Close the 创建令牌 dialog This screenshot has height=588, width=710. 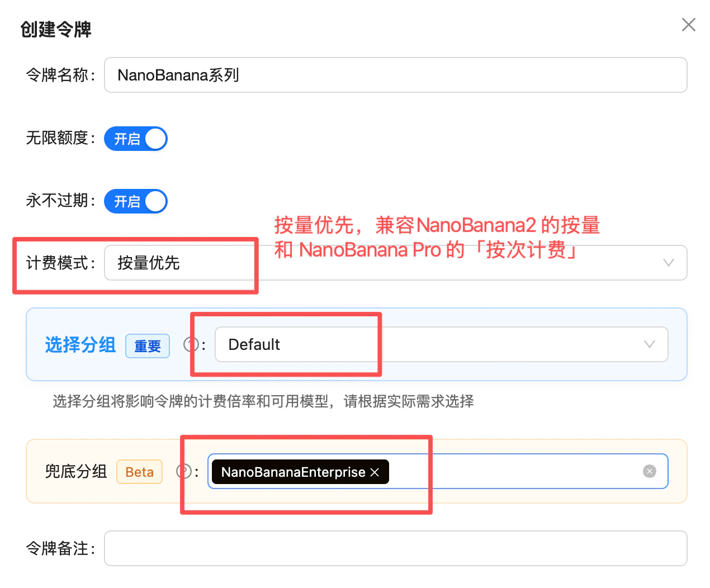[x=688, y=25]
